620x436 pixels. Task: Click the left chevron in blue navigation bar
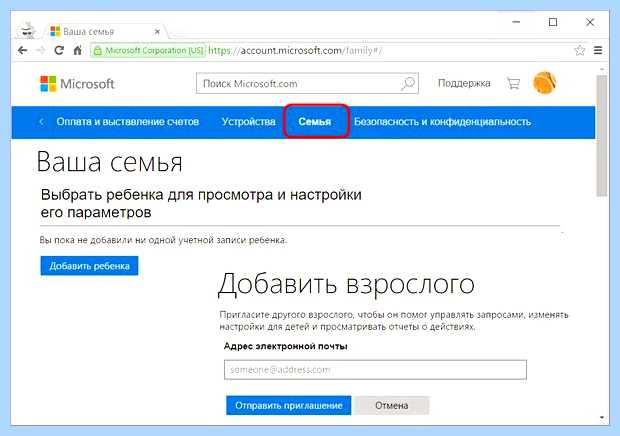[42, 122]
